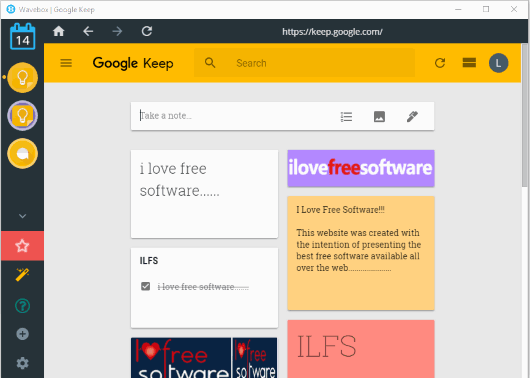This screenshot has width=530, height=378.
Task: Create a new note with drawing
Action: (412, 117)
